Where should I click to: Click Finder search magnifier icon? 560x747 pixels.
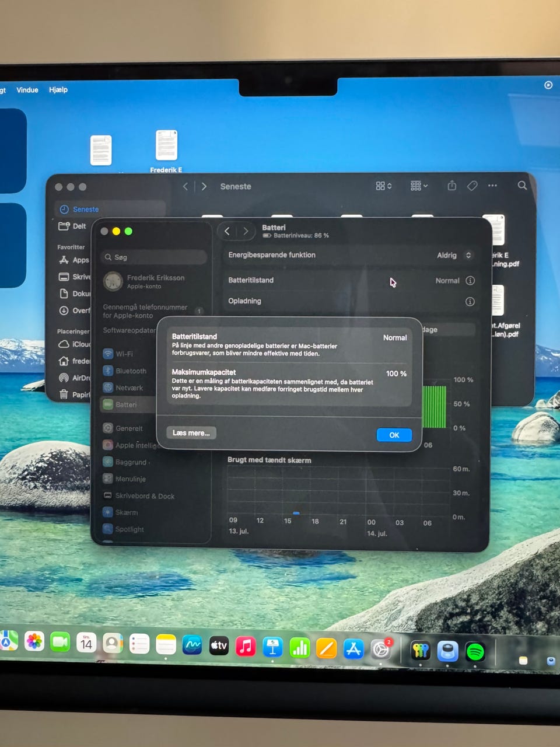coord(522,186)
